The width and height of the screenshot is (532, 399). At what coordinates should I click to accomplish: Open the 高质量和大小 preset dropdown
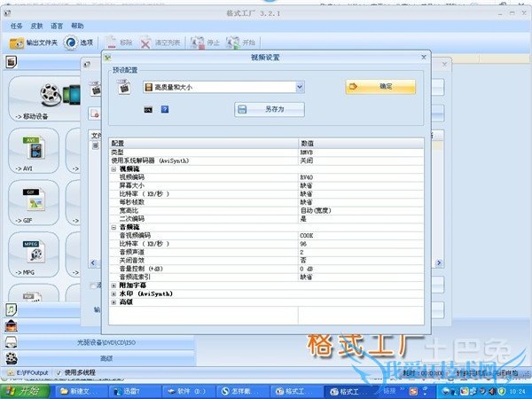(300, 87)
